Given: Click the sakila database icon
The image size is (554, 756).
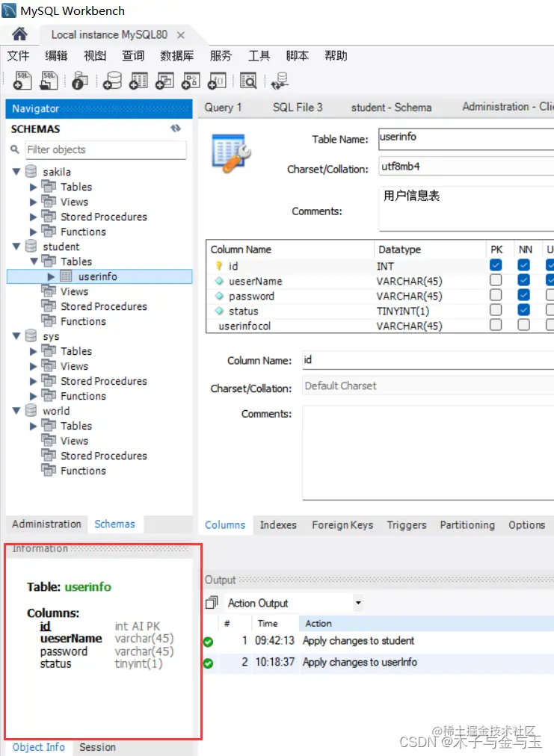Looking at the screenshot, I should tap(31, 172).
